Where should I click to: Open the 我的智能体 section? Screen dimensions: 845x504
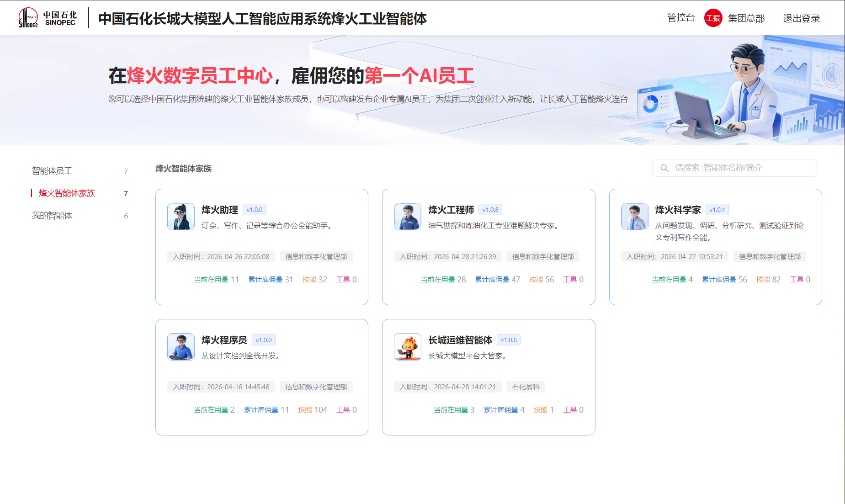[x=52, y=215]
